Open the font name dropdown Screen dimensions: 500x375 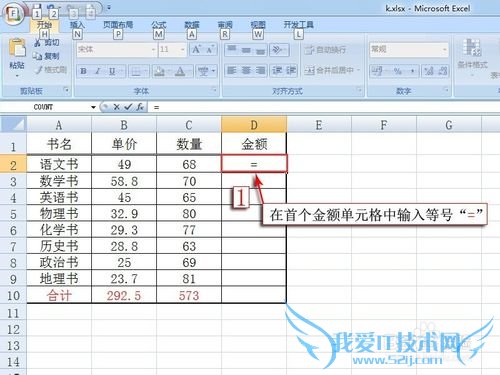pos(153,50)
